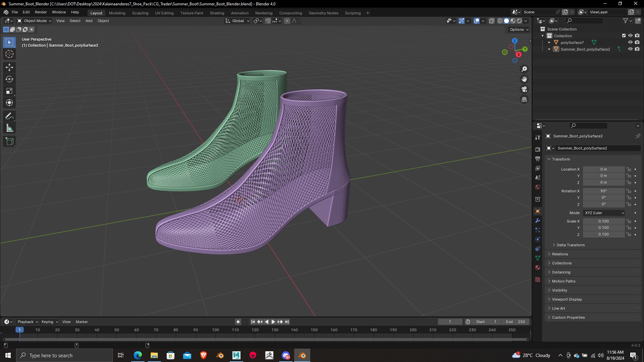Viewport: 644px width, 362px height.
Task: Open the Particles properties tab
Action: [538, 230]
